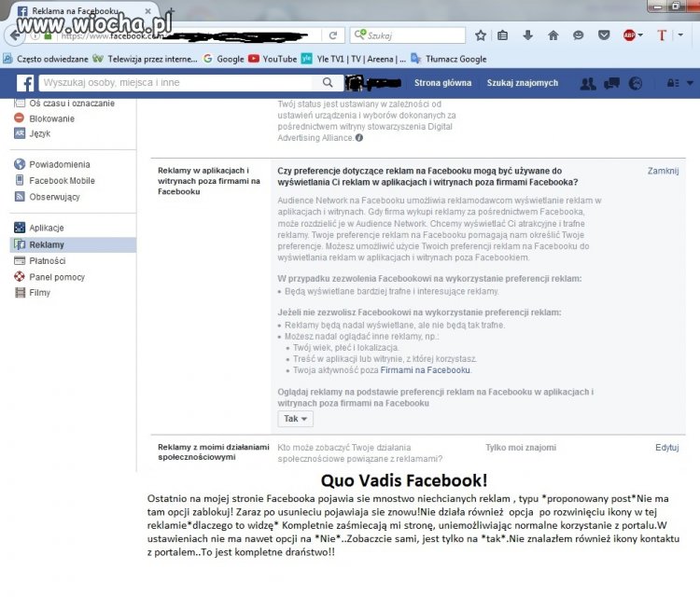
Task: Open Blokowanie settings
Action: 45,118
